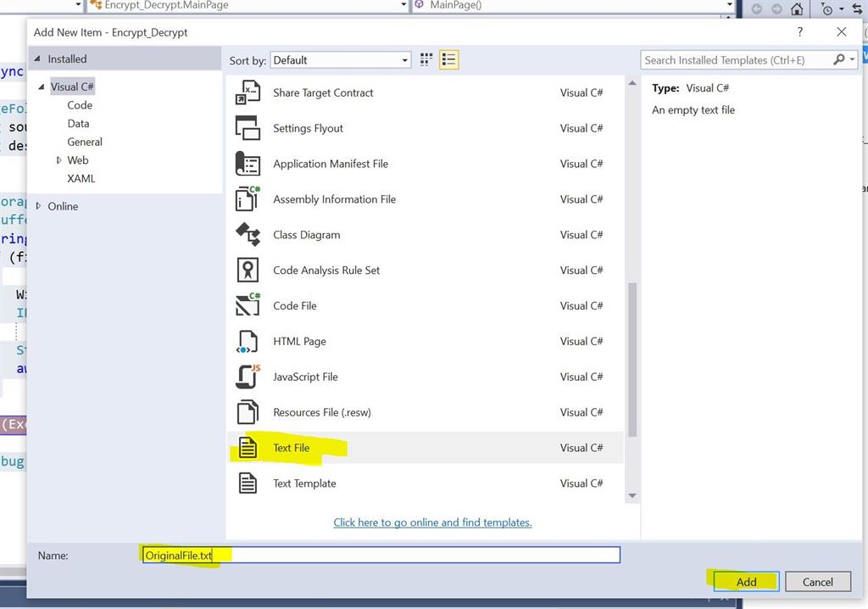Select the General category

(85, 142)
